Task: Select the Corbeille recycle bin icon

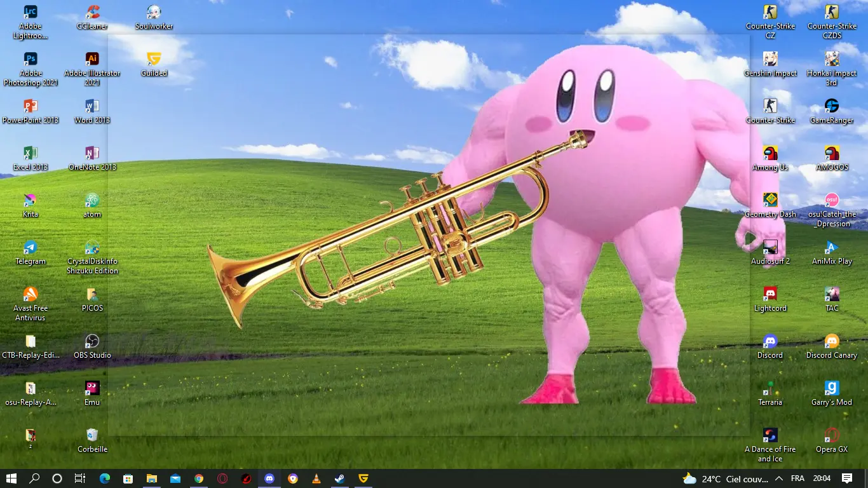Action: [x=92, y=436]
